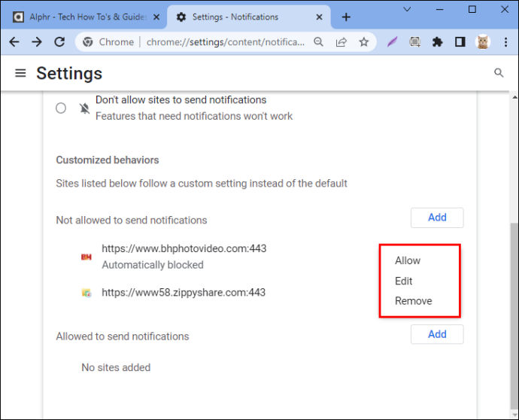
Task: Click the vertical scrollbar thumb
Action: 514,316
